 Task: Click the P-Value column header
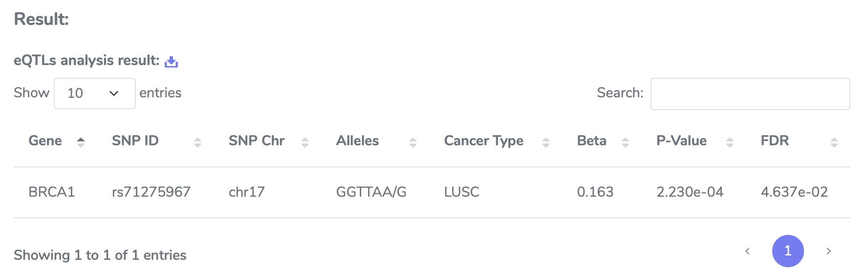[681, 141]
